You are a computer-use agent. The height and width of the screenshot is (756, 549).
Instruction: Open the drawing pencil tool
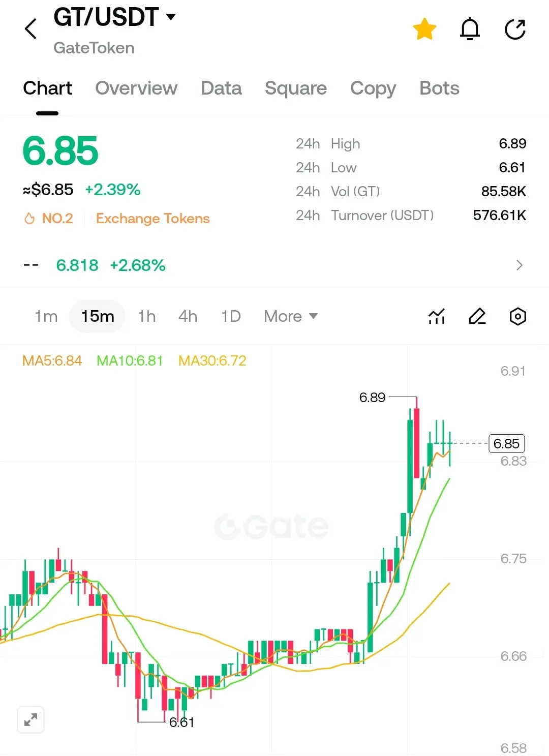[x=477, y=316]
